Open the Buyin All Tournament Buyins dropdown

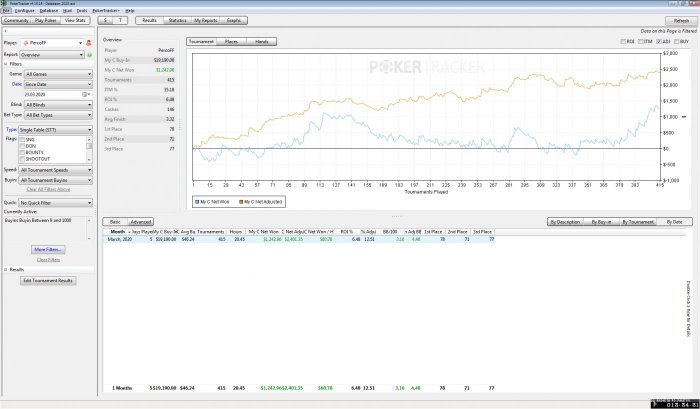(x=55, y=180)
